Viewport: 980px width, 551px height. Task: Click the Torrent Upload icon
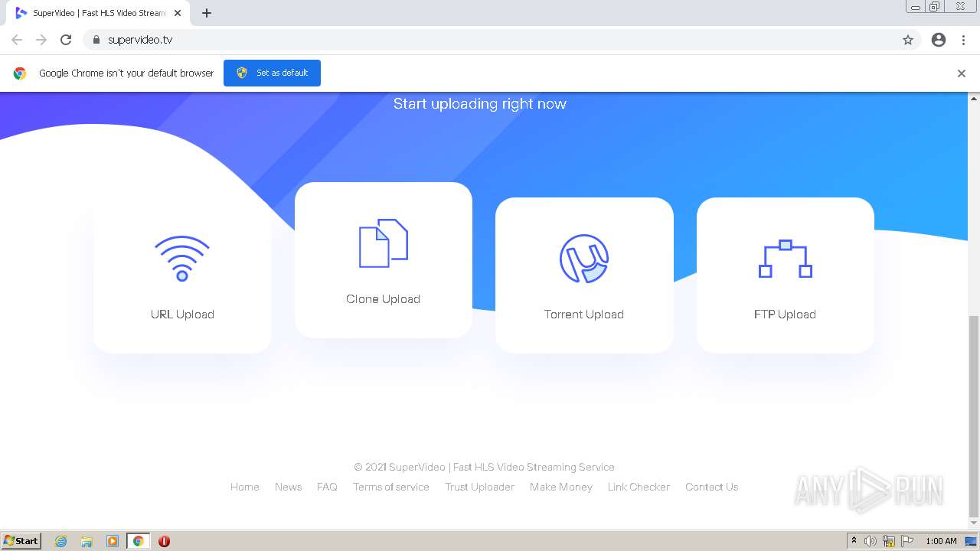(584, 259)
